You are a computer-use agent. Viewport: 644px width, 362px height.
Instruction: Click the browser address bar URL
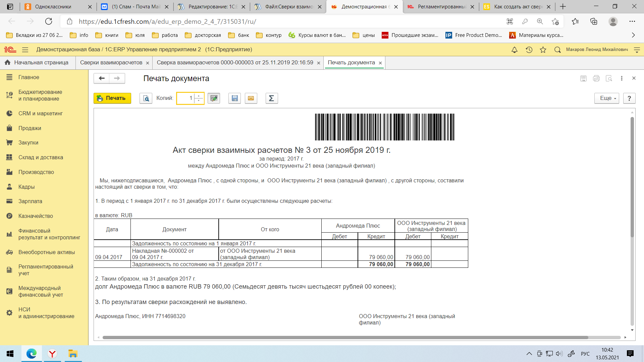click(167, 21)
